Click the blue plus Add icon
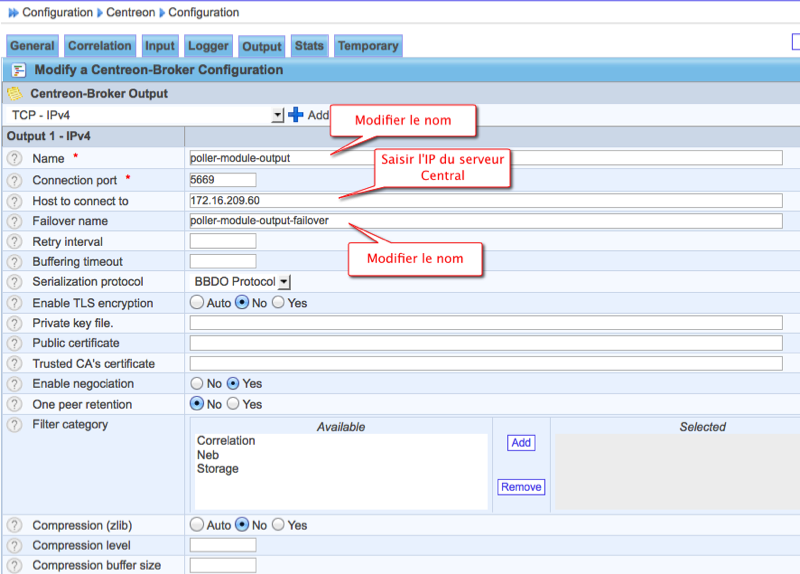This screenshot has height=574, width=800. coord(296,115)
